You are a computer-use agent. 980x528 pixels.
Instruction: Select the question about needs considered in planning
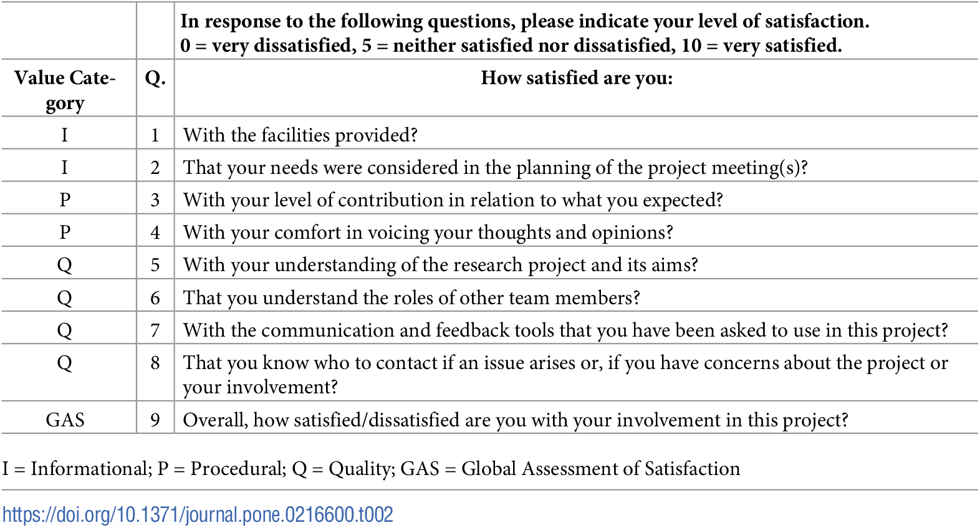point(495,168)
